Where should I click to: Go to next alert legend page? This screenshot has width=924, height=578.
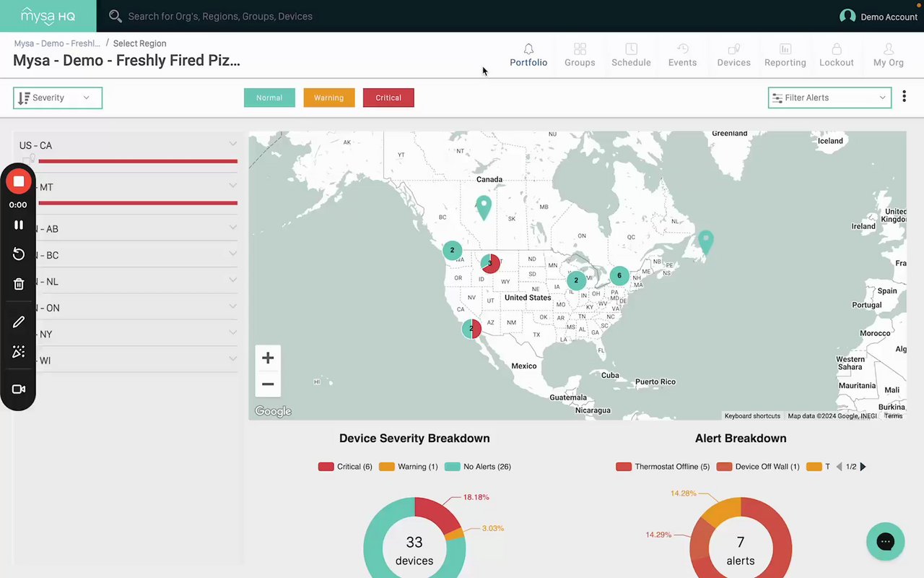863,467
